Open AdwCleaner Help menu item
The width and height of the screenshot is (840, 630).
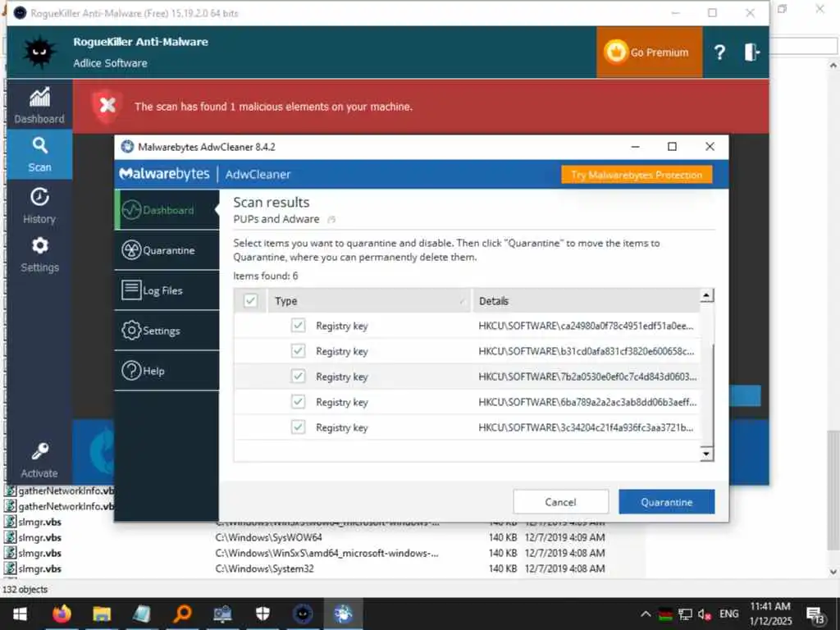click(x=167, y=371)
